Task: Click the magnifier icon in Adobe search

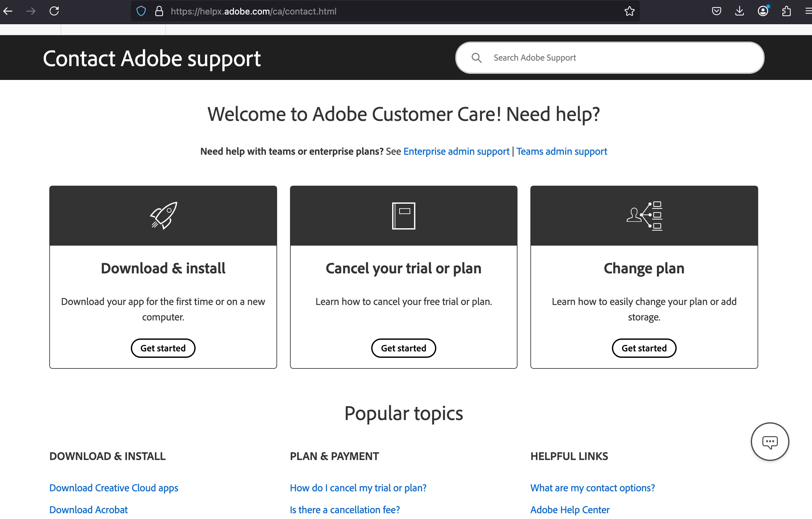Action: [x=476, y=58]
